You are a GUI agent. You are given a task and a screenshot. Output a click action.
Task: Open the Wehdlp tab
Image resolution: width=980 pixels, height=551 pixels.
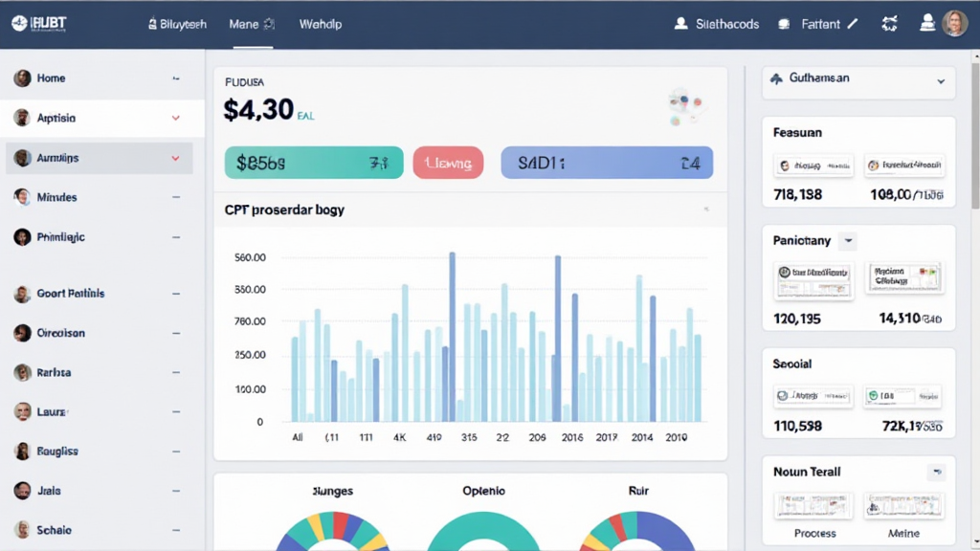click(321, 24)
